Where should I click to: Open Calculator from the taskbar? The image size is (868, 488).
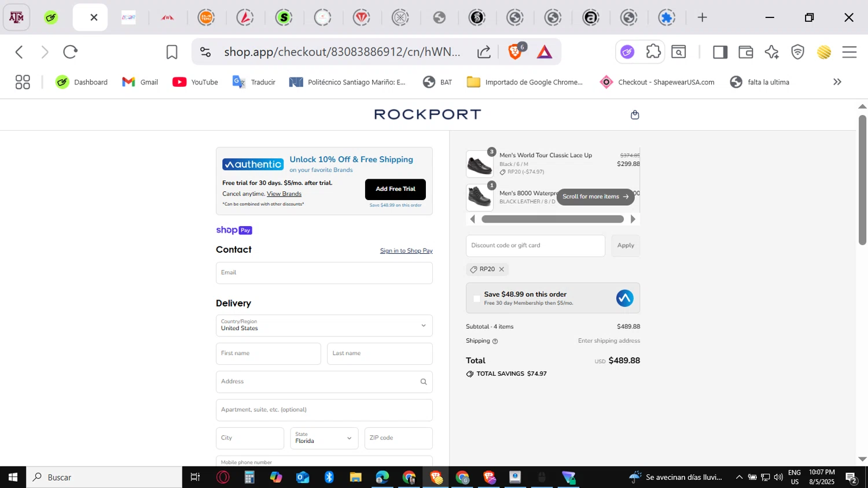point(249,477)
